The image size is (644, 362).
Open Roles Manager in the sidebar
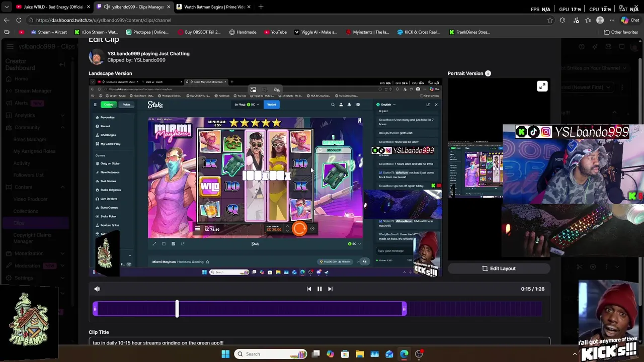pyautogui.click(x=30, y=139)
